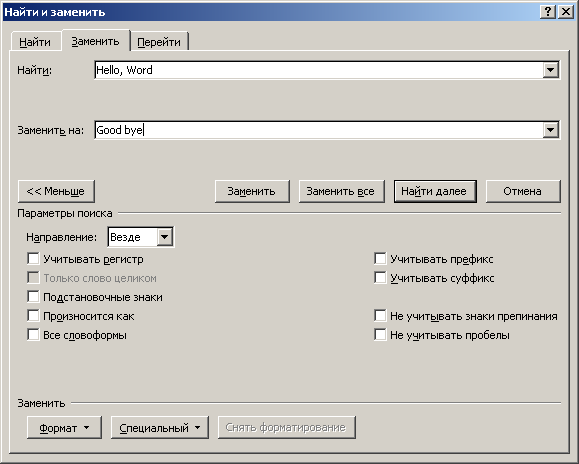Open the Перейти tab

[x=159, y=42]
